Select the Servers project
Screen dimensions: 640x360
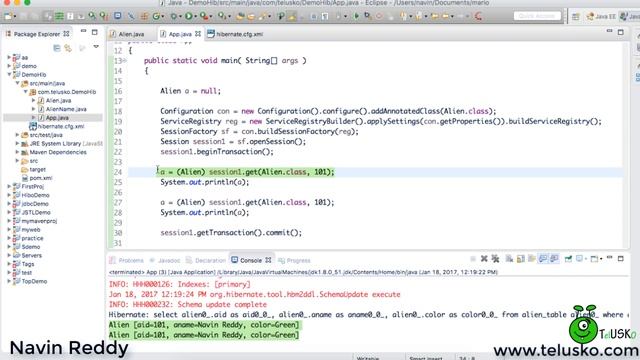point(31,256)
